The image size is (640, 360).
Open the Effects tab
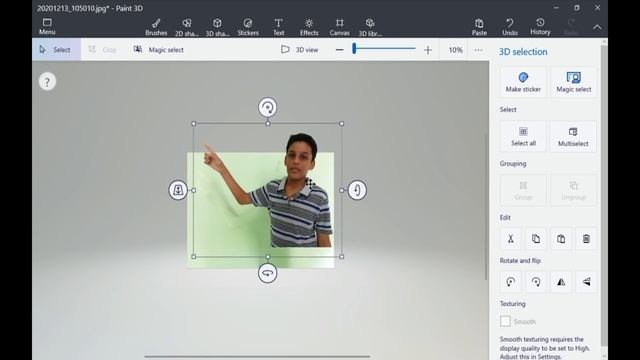click(309, 27)
